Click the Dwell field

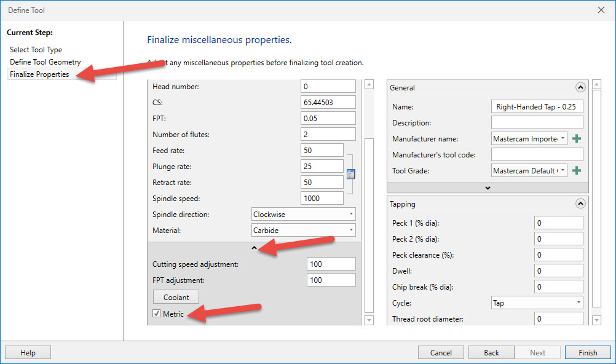point(558,271)
